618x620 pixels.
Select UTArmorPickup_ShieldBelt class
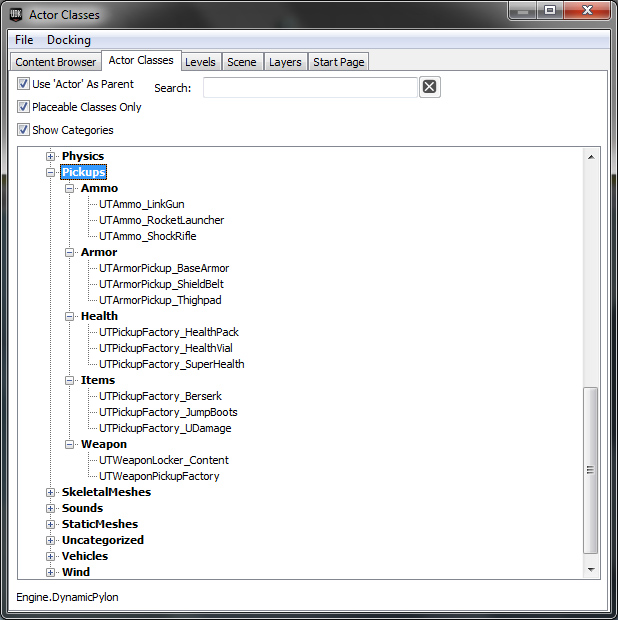161,284
